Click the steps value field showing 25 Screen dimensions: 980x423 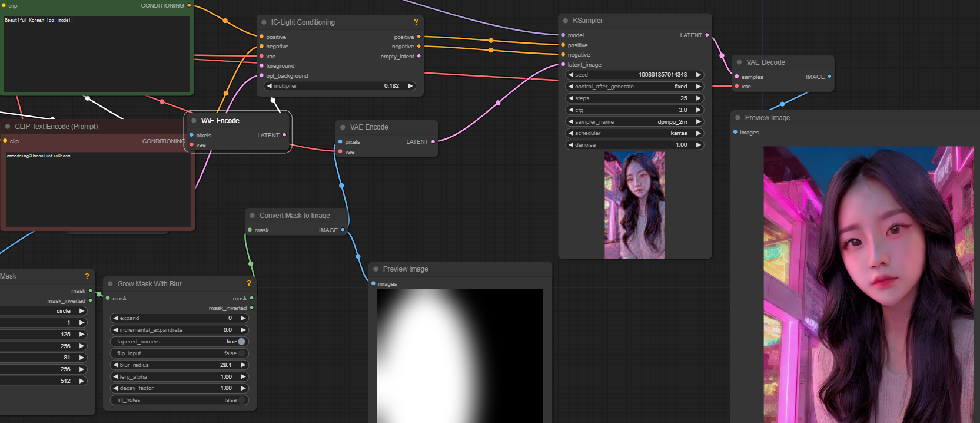coord(634,98)
